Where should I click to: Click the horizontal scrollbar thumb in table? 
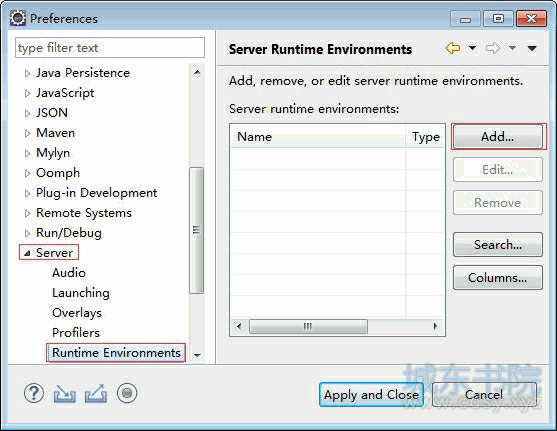308,326
